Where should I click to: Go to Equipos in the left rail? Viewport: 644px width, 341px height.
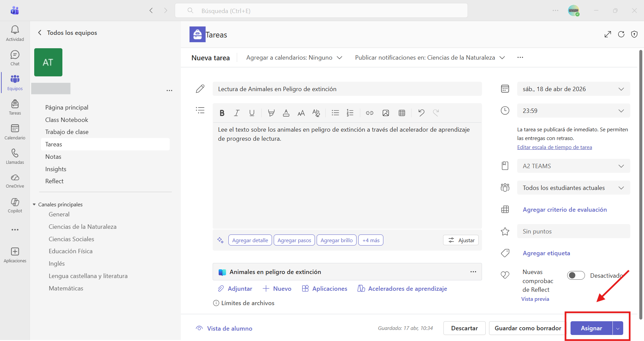15,83
